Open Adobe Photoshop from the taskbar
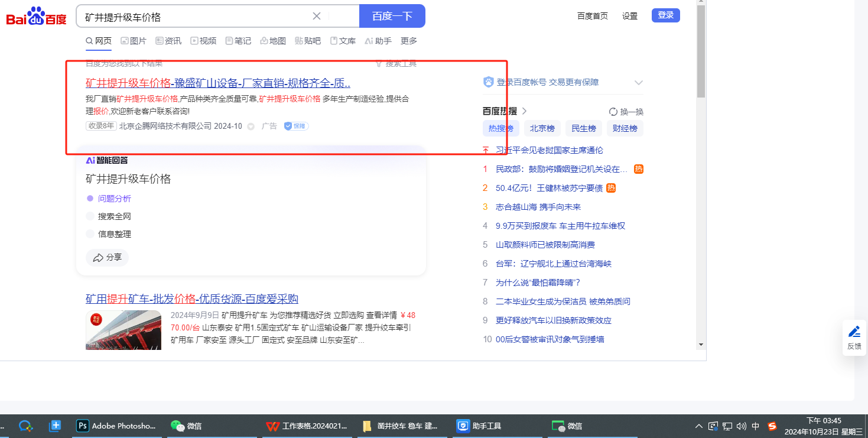This screenshot has height=438, width=868. pos(118,426)
